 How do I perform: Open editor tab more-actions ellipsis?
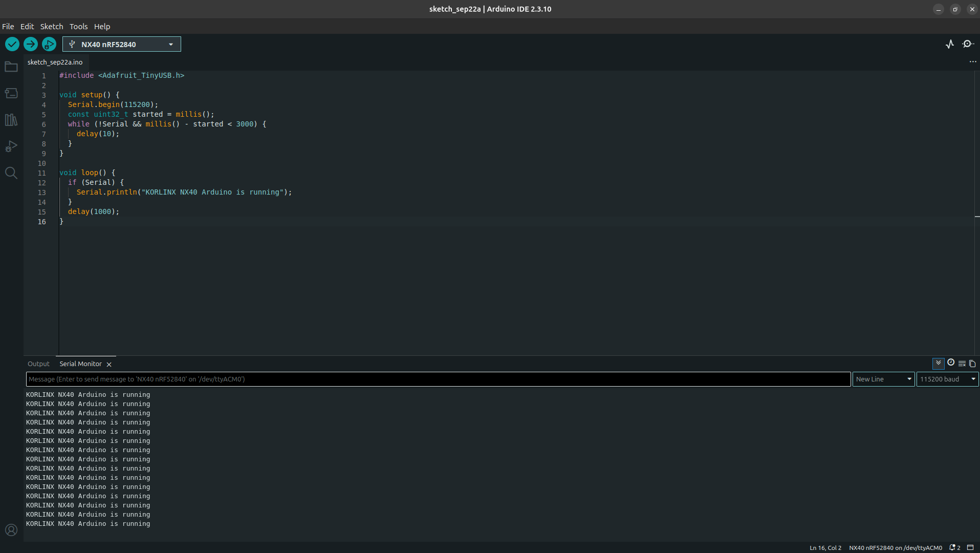click(x=973, y=62)
